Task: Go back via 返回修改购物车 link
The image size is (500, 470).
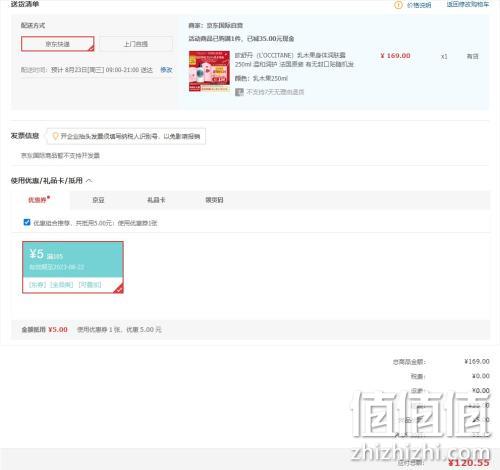Action: 468,4
